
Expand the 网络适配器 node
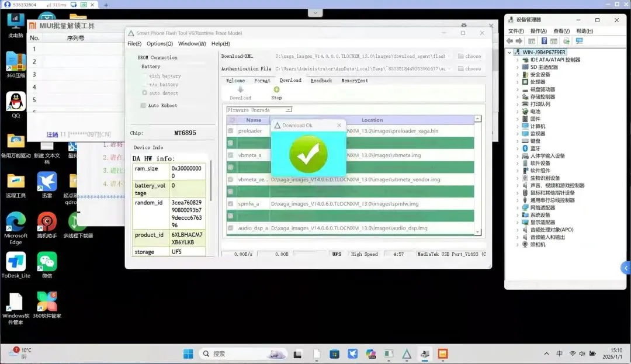pyautogui.click(x=518, y=207)
